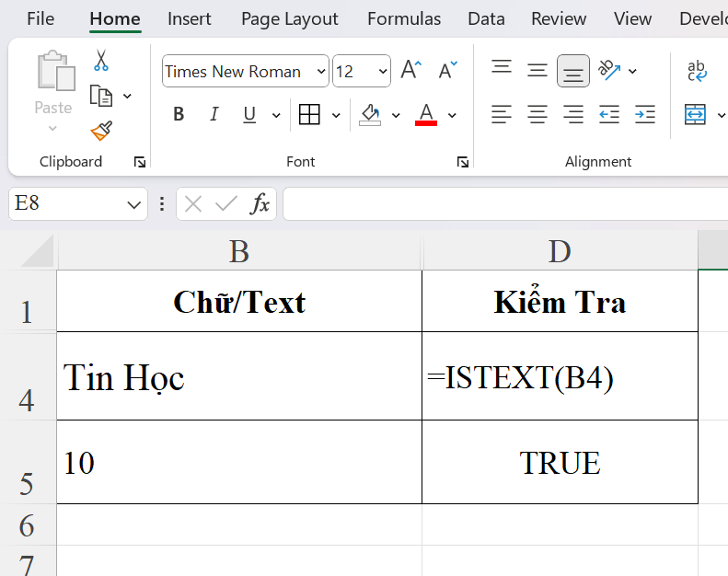
Task: Align text left
Action: [x=502, y=114]
